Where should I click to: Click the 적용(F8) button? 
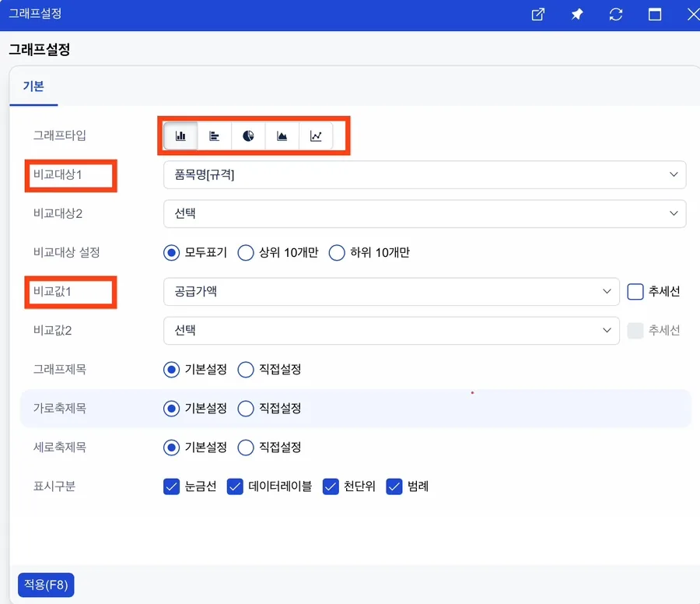coord(46,585)
